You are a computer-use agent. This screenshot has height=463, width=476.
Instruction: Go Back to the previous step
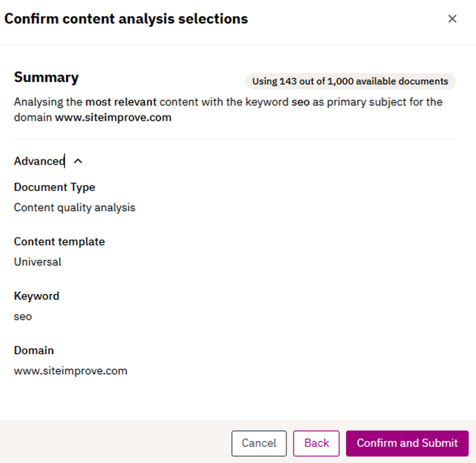(x=316, y=443)
